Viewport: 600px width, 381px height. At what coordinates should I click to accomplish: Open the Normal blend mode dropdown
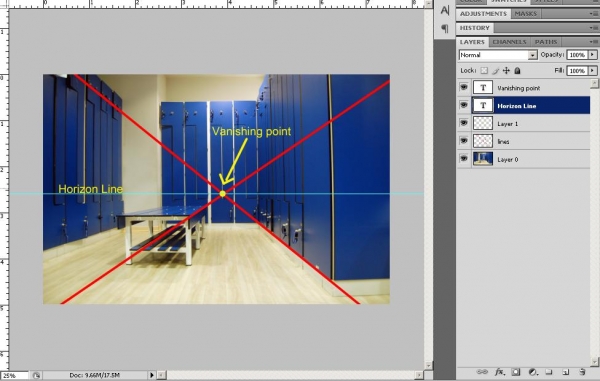click(x=498, y=55)
